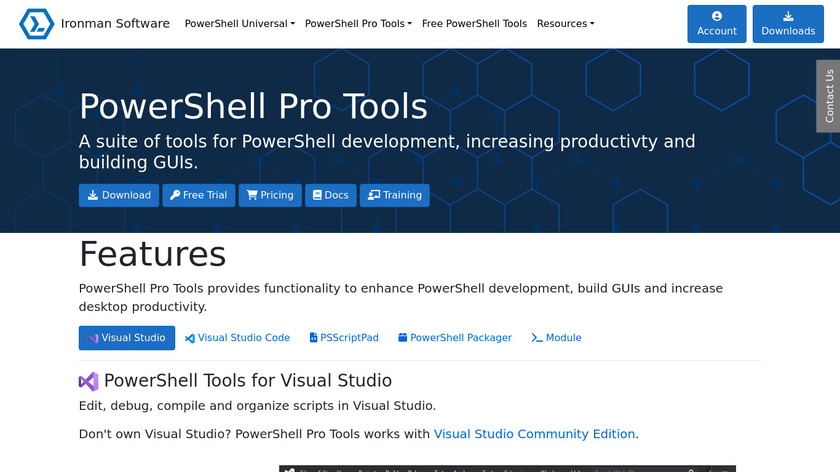Show the Module features tab
Image resolution: width=840 pixels, height=472 pixels.
[556, 338]
